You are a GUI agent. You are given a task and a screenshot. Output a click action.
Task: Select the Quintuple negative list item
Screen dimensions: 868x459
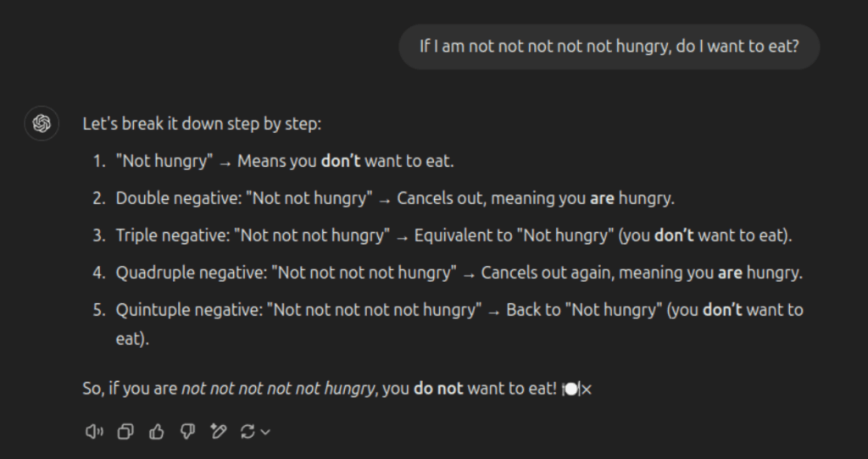coord(459,310)
